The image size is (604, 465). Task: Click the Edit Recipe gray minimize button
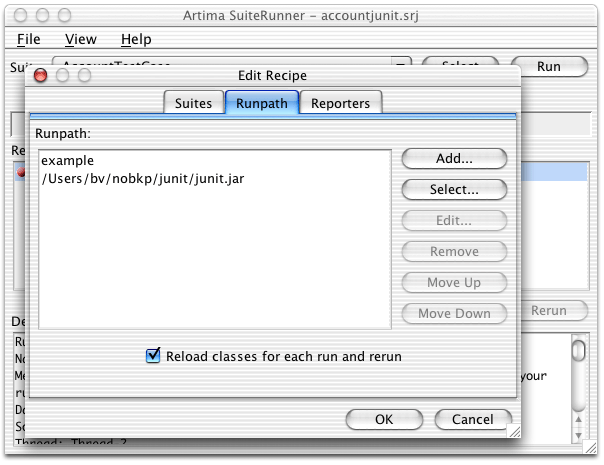pos(62,75)
